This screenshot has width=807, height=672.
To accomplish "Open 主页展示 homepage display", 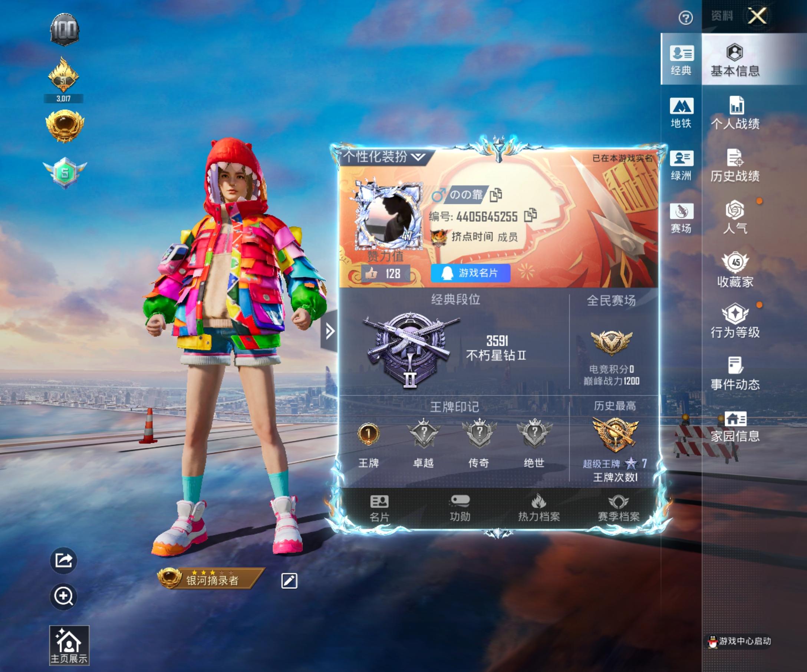I will pos(69,646).
